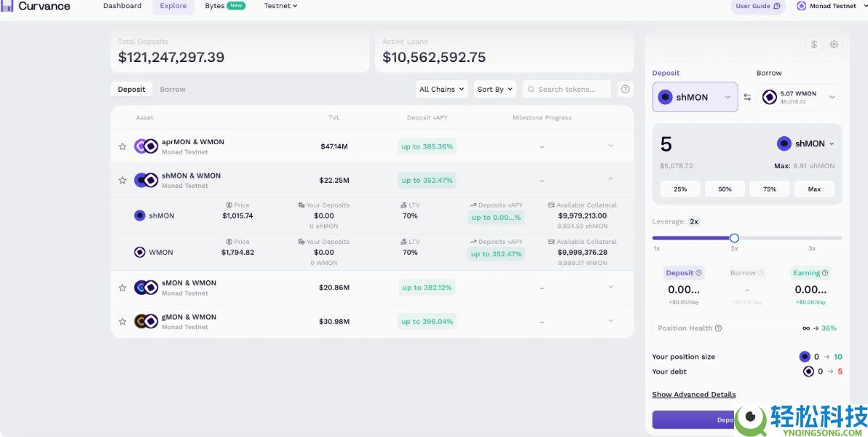The image size is (868, 437).
Task: Click the info icon next to Earning stat
Action: pos(825,273)
